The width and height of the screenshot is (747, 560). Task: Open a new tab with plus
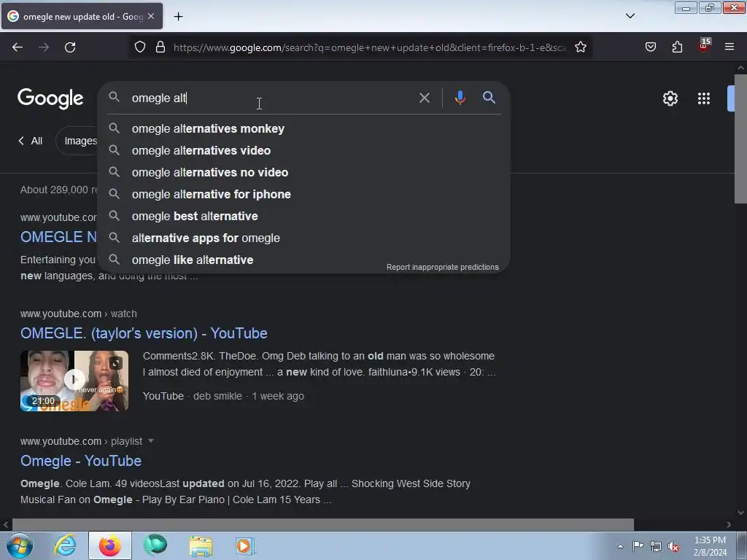pyautogui.click(x=178, y=17)
